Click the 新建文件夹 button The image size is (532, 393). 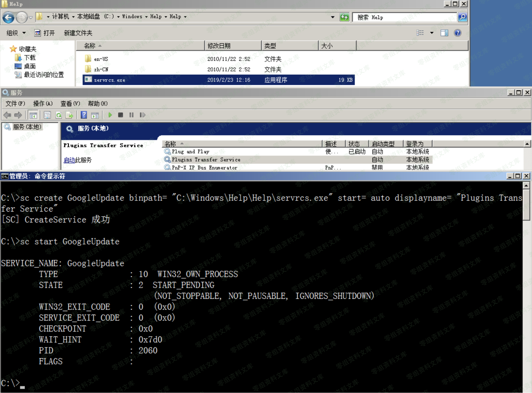[78, 33]
